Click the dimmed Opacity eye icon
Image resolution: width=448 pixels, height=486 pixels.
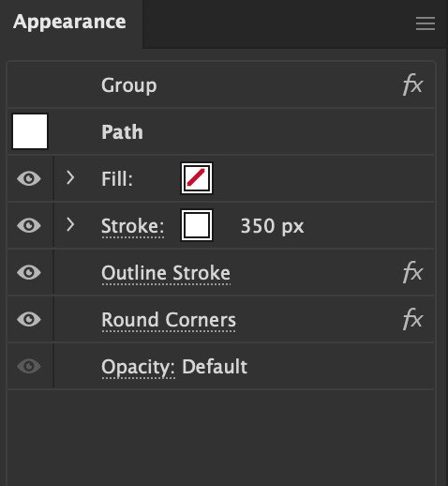[29, 366]
